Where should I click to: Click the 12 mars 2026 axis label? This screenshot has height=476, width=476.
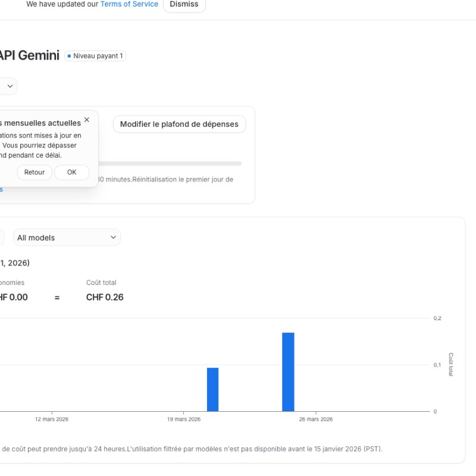[52, 419]
